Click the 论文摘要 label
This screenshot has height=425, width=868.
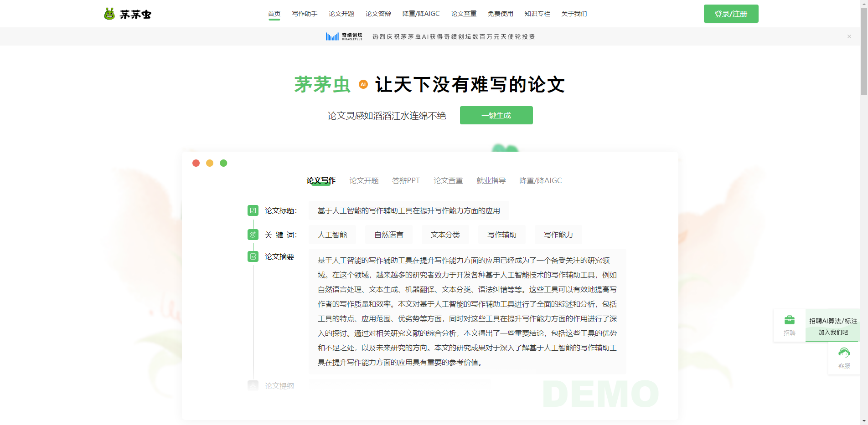click(x=279, y=256)
